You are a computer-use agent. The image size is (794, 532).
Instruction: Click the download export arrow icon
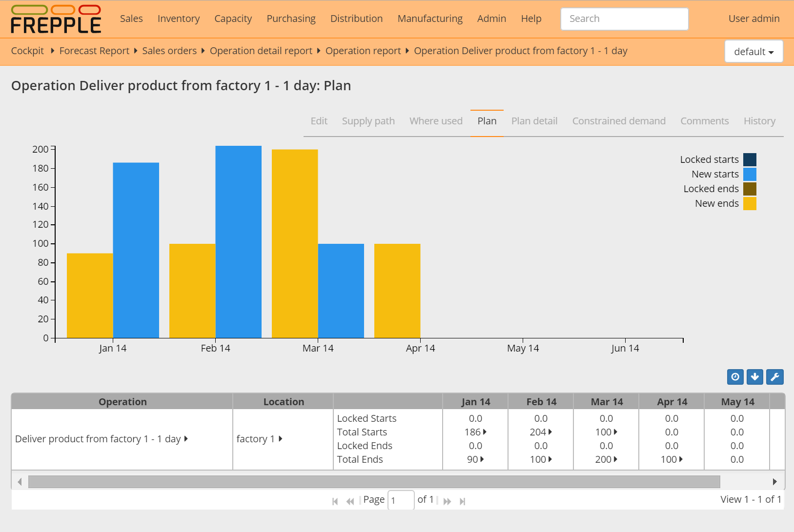(x=754, y=377)
